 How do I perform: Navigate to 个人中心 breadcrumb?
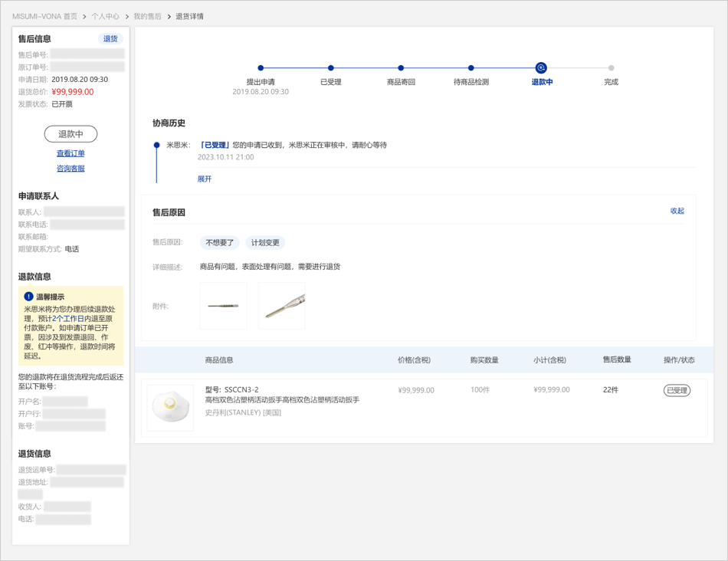click(105, 16)
